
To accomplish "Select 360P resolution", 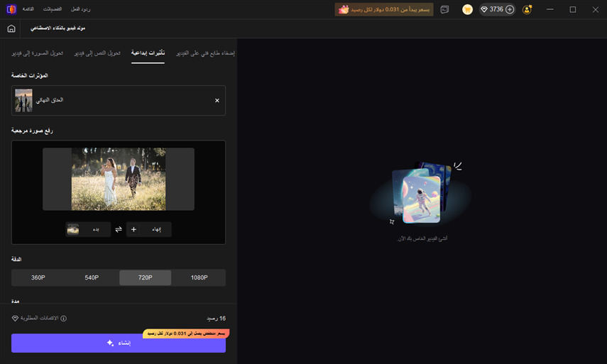I will 38,277.
